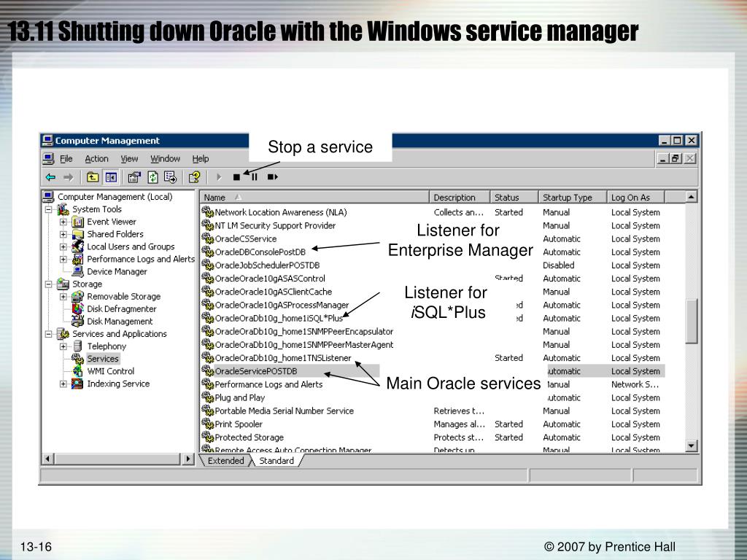Toggle the Show/Hide Console Tree icon

click(x=111, y=177)
